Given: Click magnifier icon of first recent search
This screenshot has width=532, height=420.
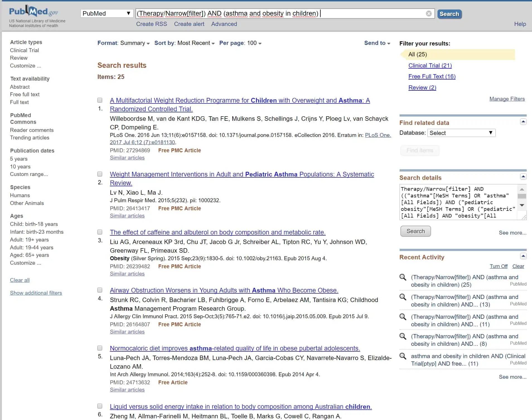Looking at the screenshot, I should 403,277.
